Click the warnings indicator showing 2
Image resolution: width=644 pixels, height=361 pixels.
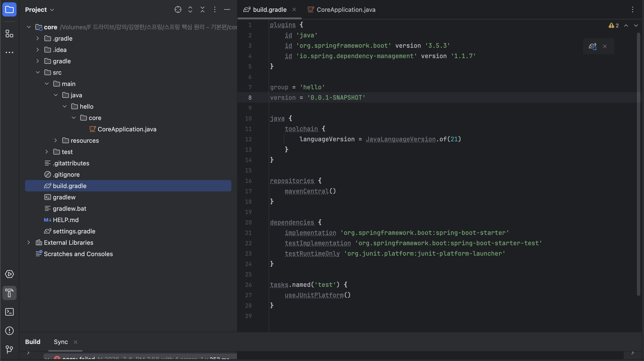tap(614, 26)
